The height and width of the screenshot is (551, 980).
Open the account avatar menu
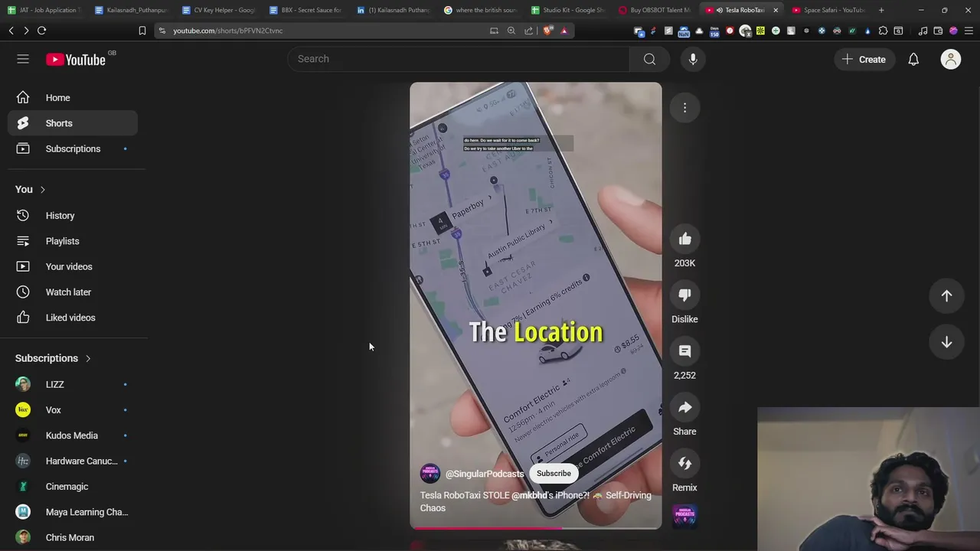pos(951,59)
